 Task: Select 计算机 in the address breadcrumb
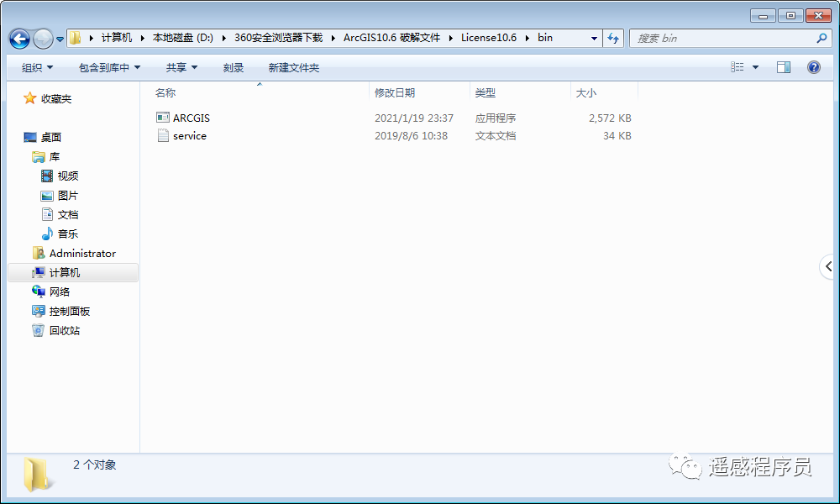116,38
